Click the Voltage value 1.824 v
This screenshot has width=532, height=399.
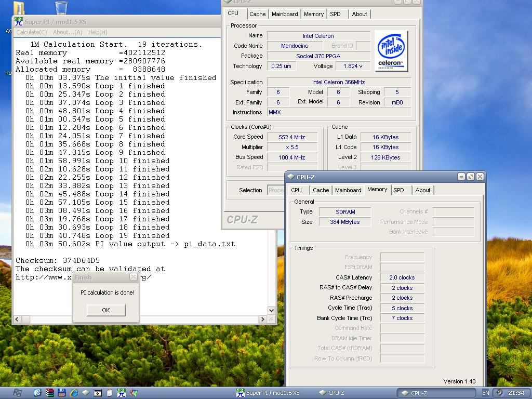point(353,66)
